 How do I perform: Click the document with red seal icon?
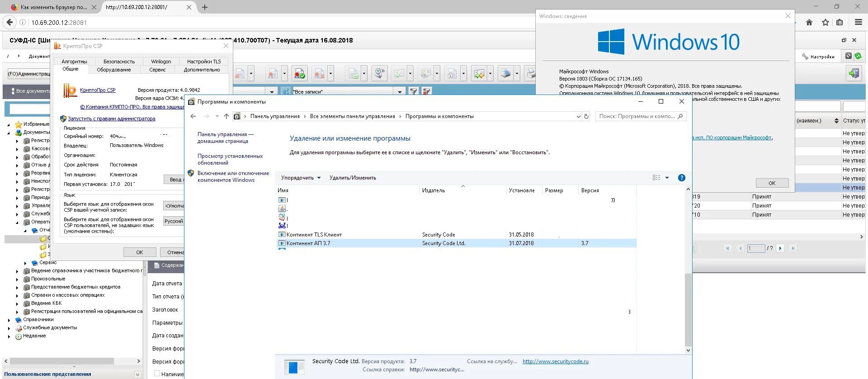[273, 74]
